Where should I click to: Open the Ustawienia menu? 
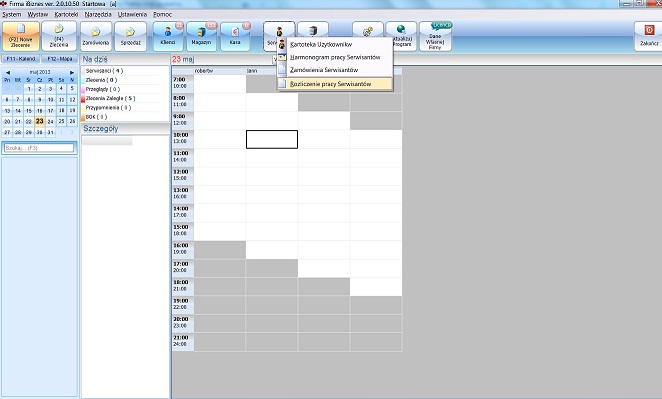(x=132, y=14)
